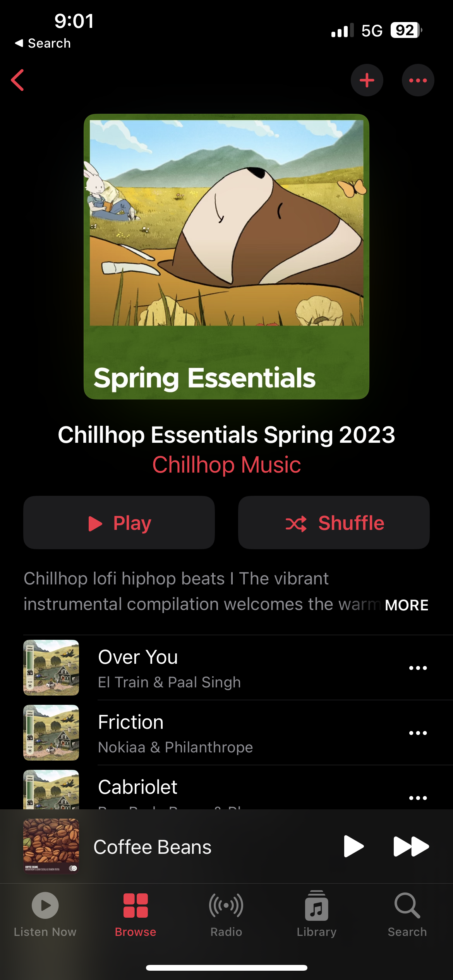Viewport: 453px width, 980px height.
Task: Skip forward in mini player
Action: (411, 846)
